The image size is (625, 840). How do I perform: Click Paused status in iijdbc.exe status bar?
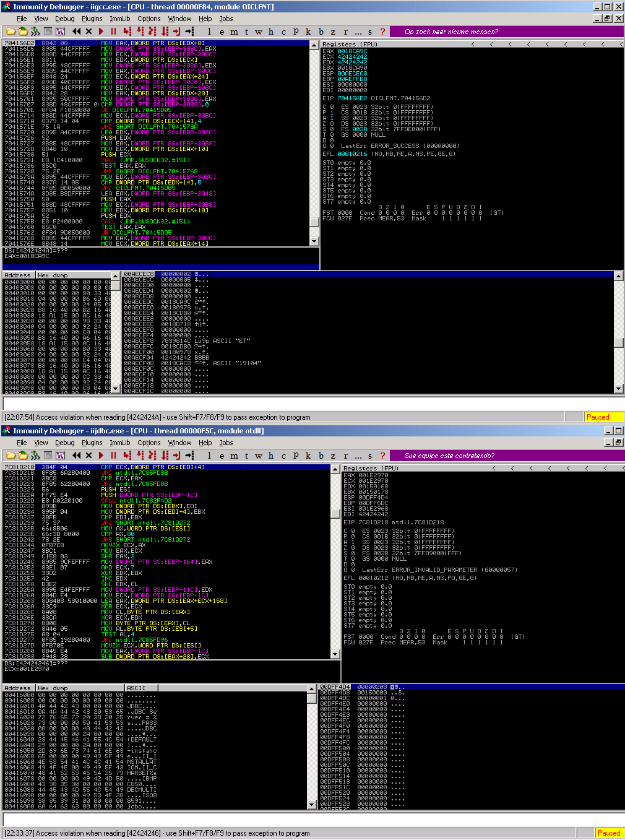[x=609, y=833]
